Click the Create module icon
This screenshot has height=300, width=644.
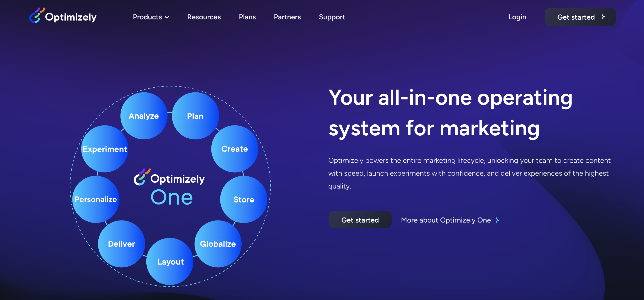pos(234,149)
